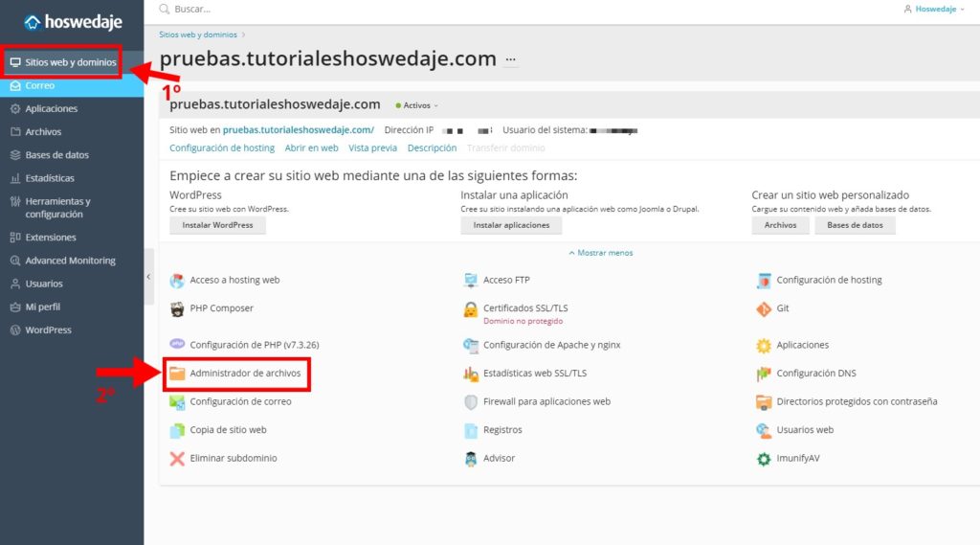Collapse the sidebar with the arrow handle
The height and width of the screenshot is (545, 980).
(x=148, y=276)
